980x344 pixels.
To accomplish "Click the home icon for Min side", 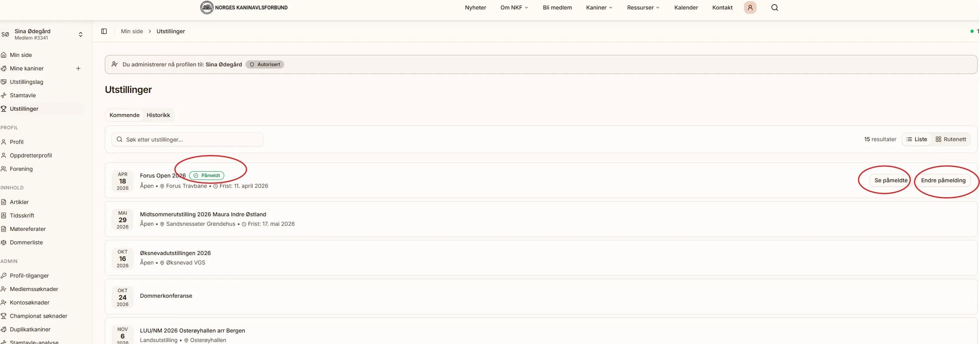I will tap(4, 55).
